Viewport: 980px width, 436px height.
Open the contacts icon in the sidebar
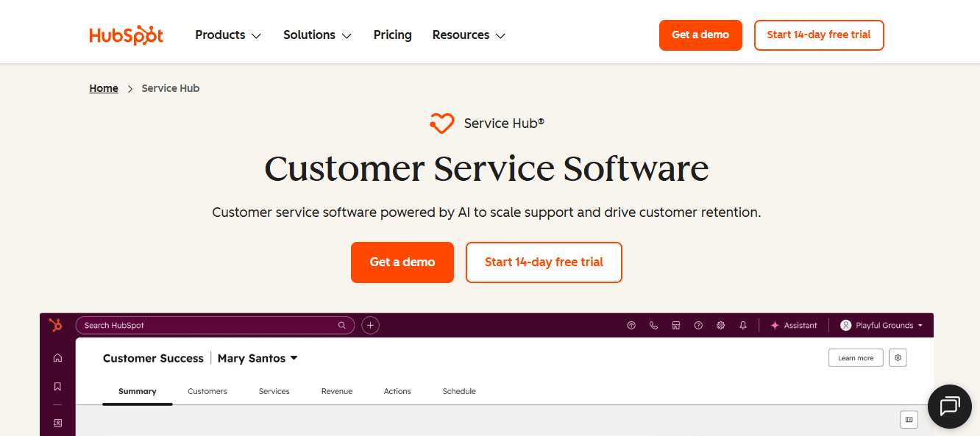click(57, 423)
